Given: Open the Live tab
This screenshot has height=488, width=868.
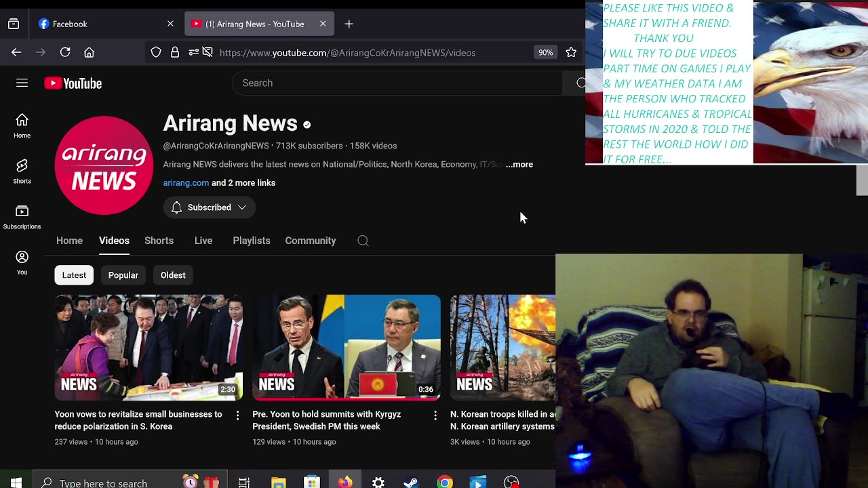Looking at the screenshot, I should (203, 241).
